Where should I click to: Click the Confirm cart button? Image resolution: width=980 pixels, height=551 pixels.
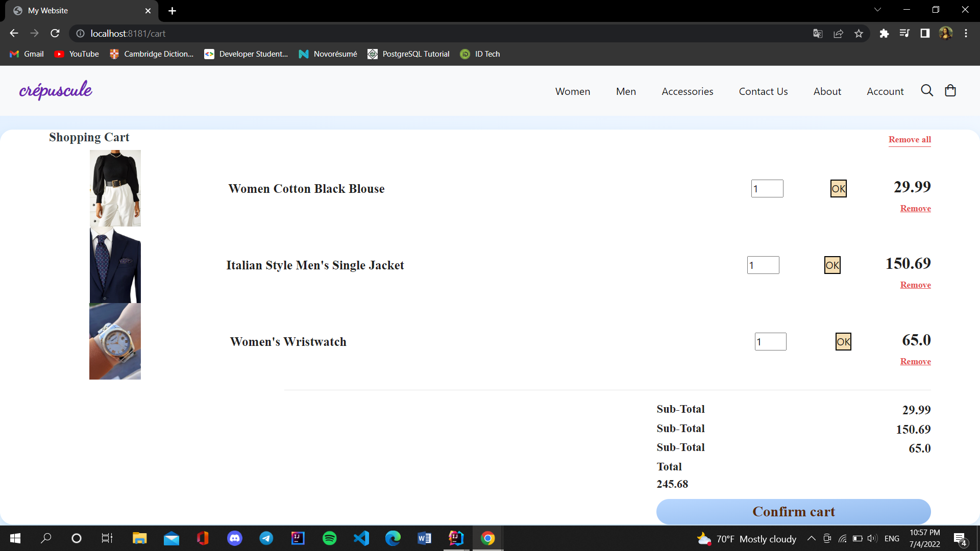coord(794,512)
